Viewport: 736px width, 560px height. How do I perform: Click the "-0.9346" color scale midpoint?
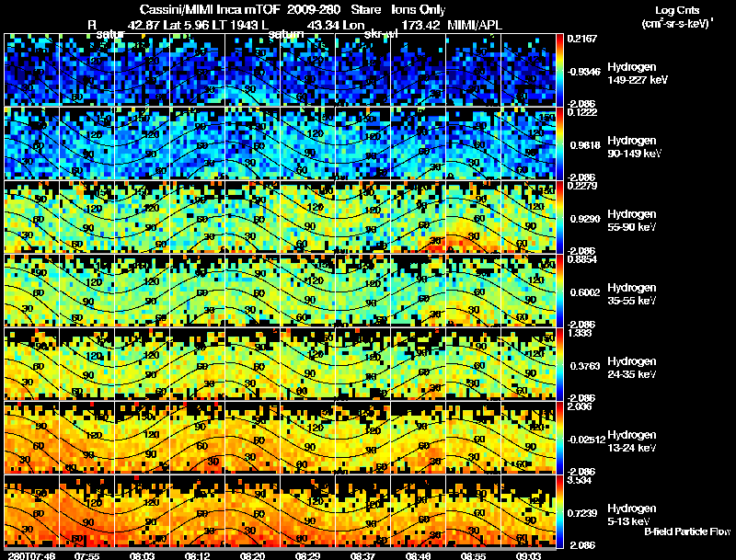[x=583, y=72]
